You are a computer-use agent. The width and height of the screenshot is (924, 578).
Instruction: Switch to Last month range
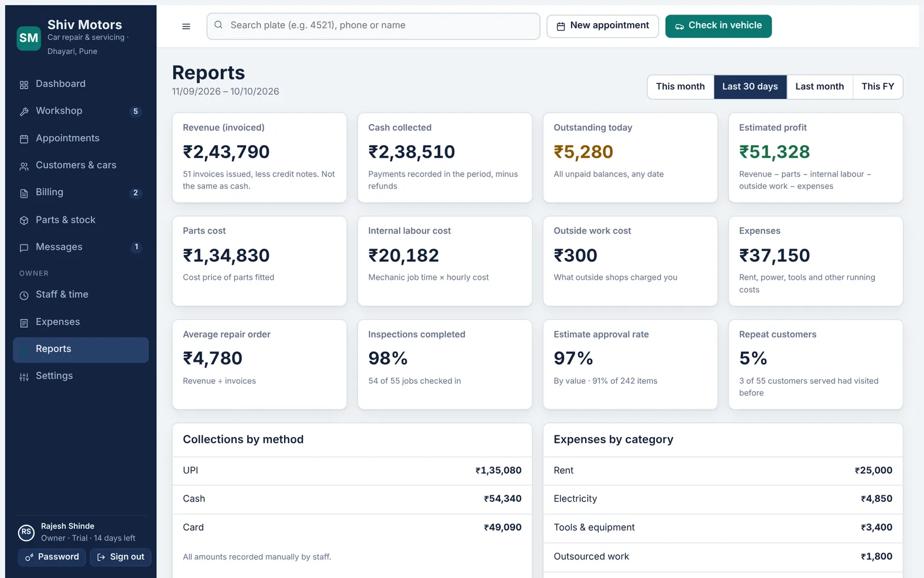(819, 87)
